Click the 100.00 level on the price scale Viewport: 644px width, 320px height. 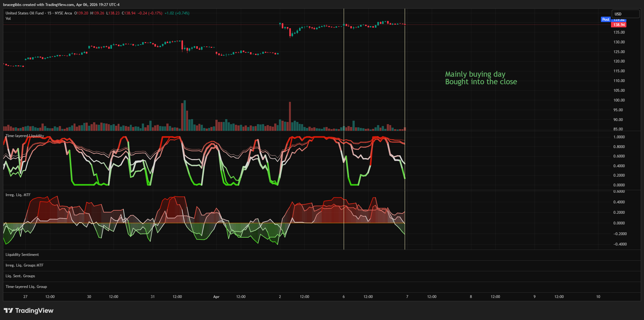(x=619, y=100)
